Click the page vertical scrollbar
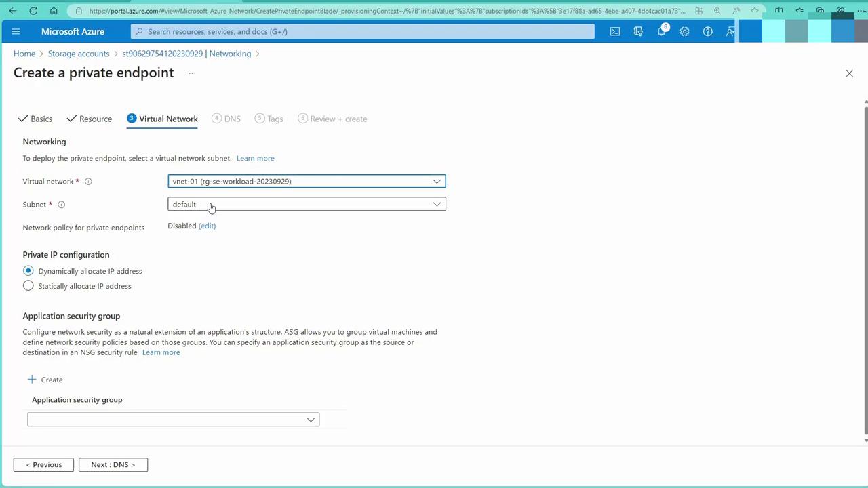Image resolution: width=868 pixels, height=488 pixels. coord(865,269)
